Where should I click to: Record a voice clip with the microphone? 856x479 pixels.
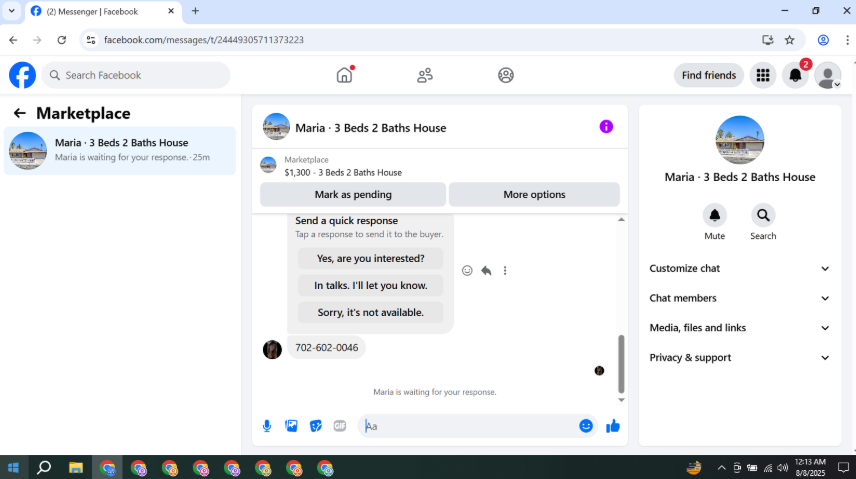click(x=267, y=426)
